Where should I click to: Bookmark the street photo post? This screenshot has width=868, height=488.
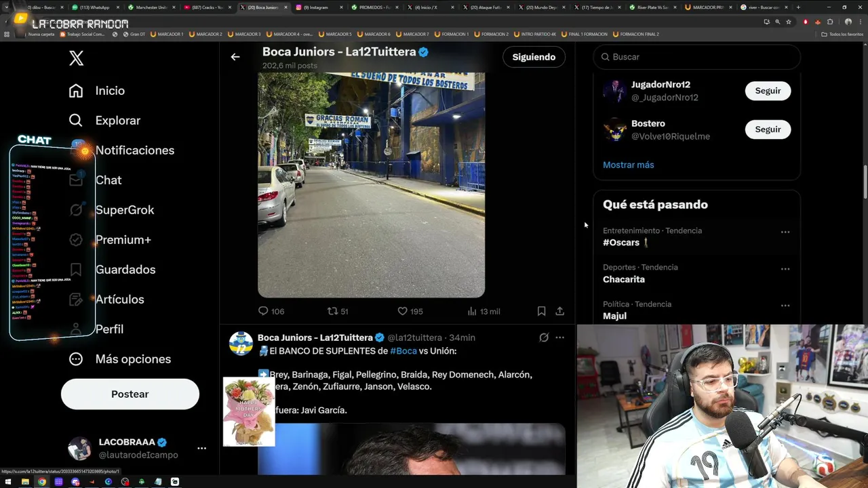click(x=541, y=311)
